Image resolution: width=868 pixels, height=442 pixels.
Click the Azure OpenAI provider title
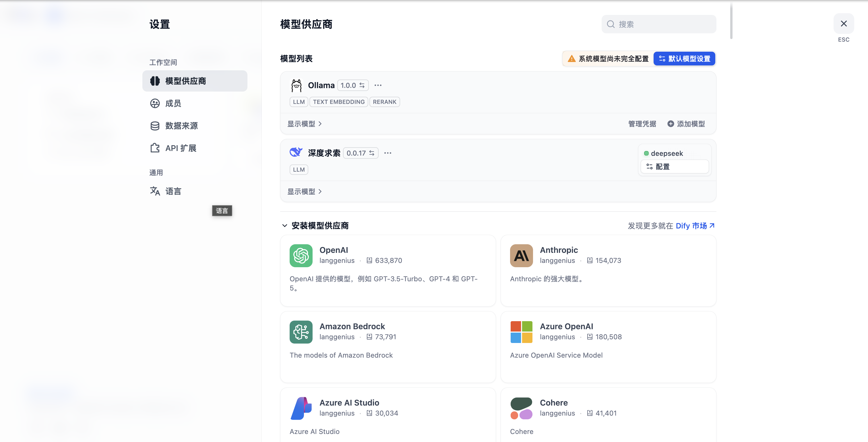coord(566,326)
